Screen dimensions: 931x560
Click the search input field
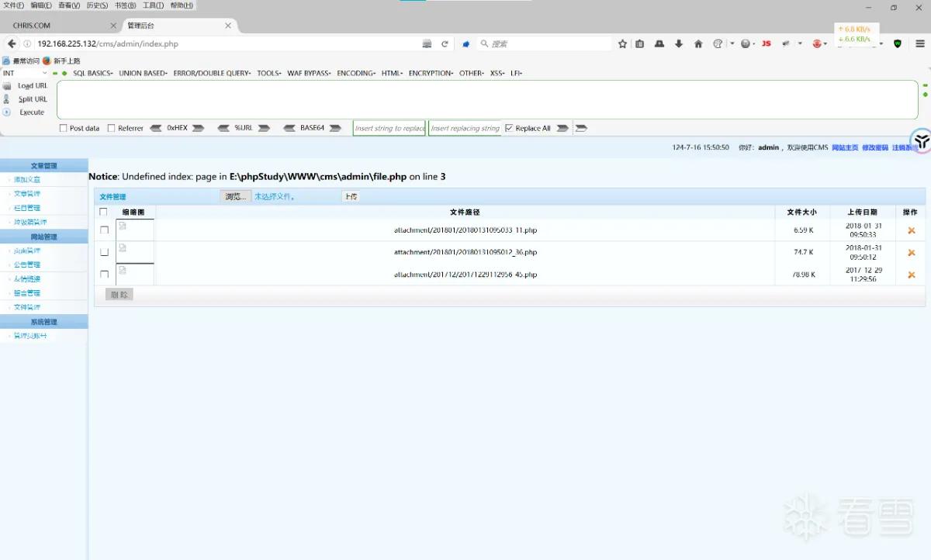point(545,44)
